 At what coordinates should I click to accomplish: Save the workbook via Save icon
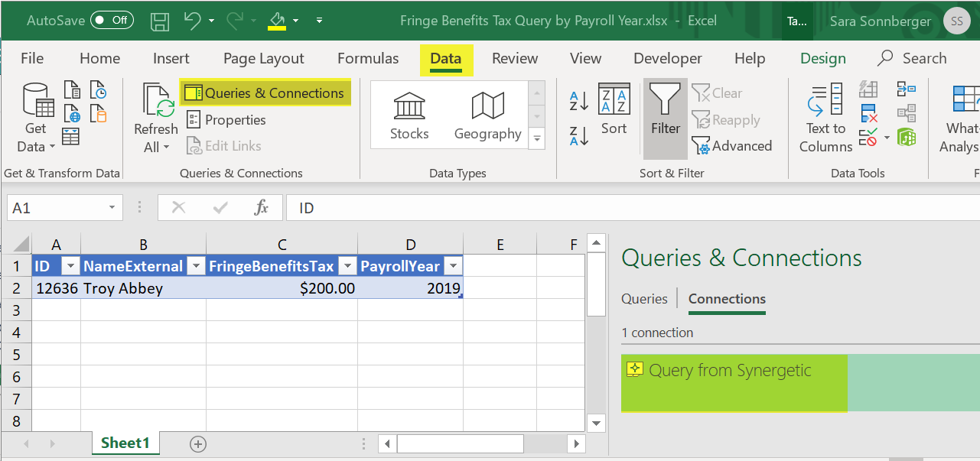click(x=160, y=21)
